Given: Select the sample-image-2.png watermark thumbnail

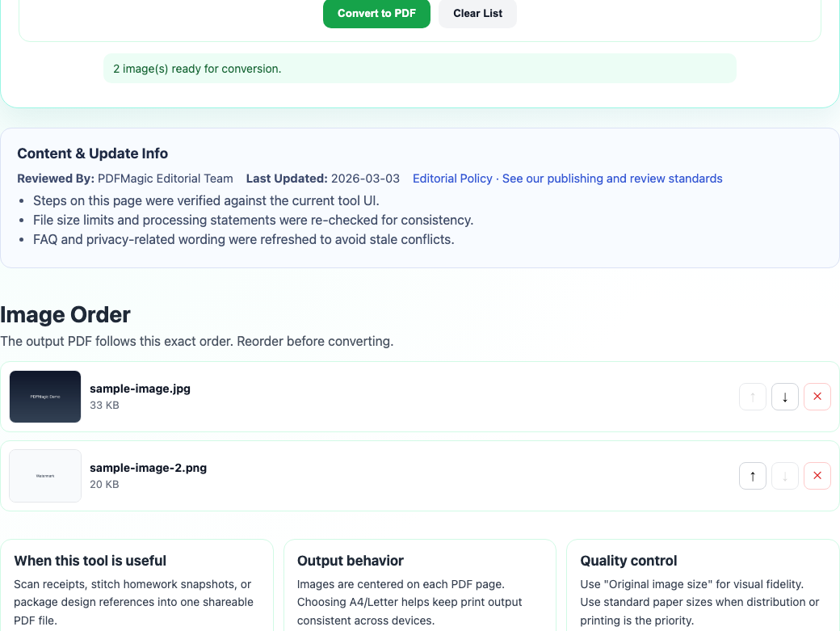Looking at the screenshot, I should 44,476.
